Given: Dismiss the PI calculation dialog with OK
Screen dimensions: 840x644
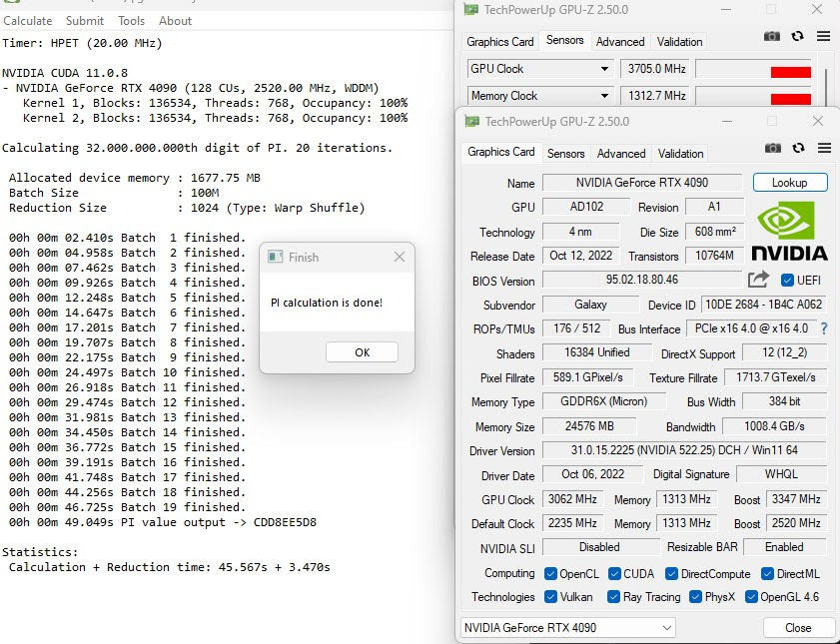Looking at the screenshot, I should 362,351.
